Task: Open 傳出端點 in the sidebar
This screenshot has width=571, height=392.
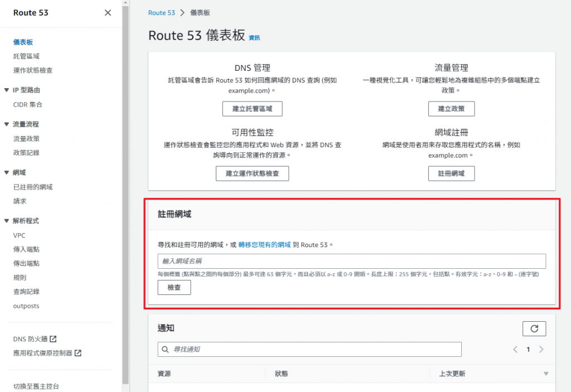Action: [26, 263]
